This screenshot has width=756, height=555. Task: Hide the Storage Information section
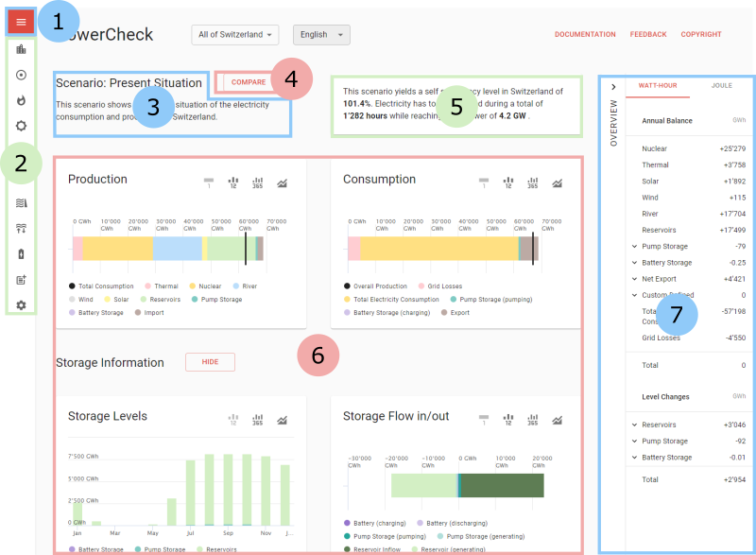pyautogui.click(x=210, y=362)
